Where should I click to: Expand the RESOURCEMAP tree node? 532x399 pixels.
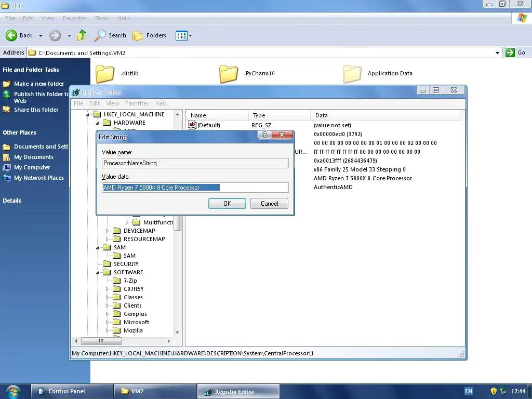pos(107,239)
